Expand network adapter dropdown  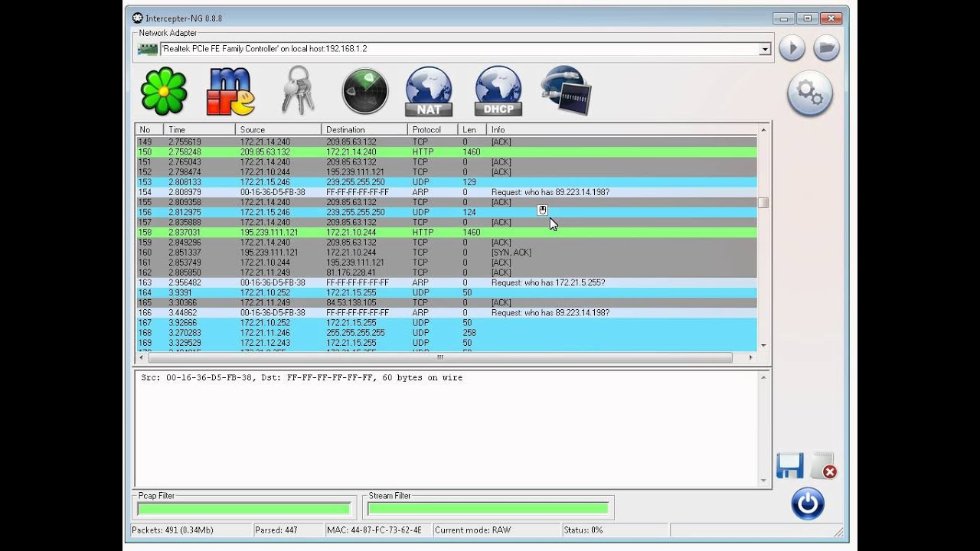tap(764, 49)
